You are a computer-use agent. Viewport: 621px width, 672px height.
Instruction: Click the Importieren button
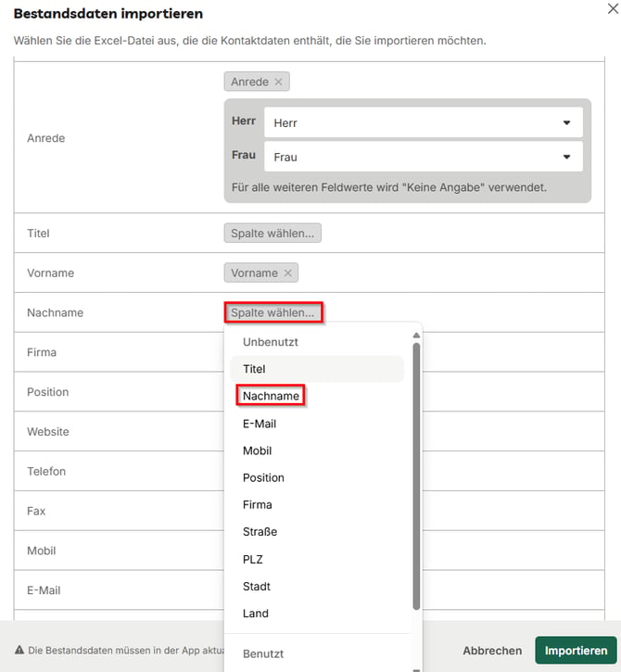[x=576, y=650]
